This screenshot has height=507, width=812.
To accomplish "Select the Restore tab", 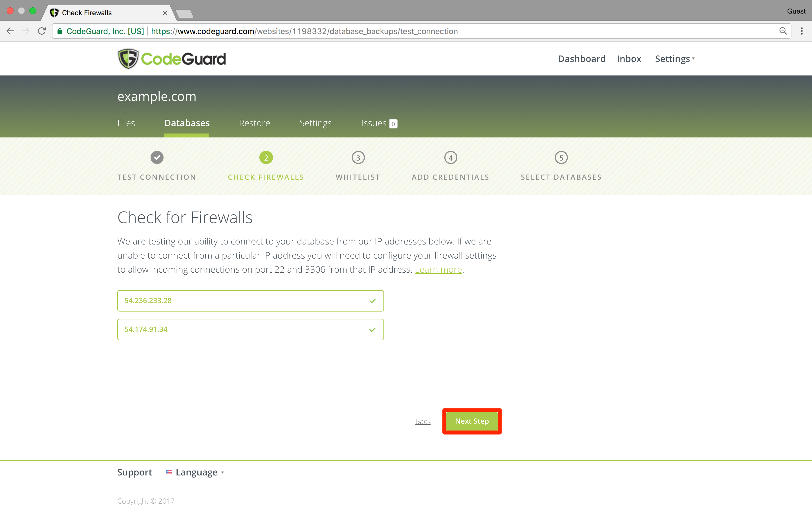I will [255, 123].
